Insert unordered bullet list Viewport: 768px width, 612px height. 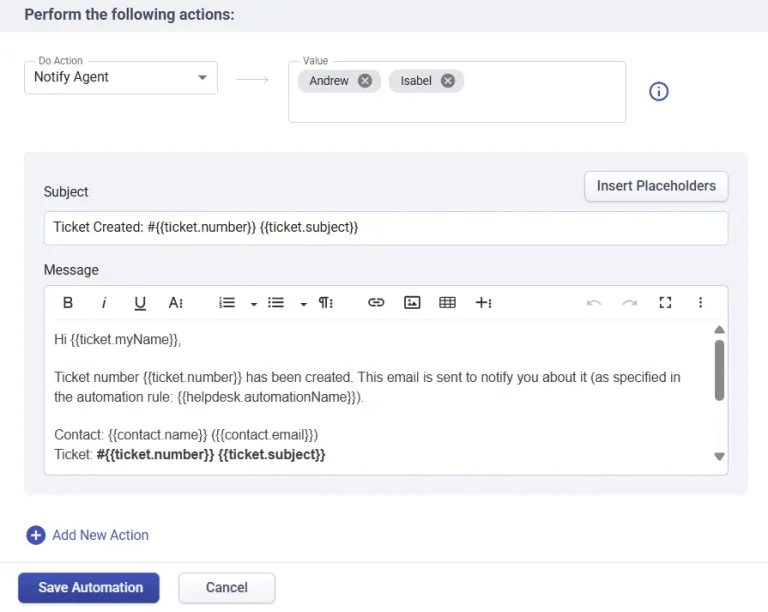pos(276,303)
